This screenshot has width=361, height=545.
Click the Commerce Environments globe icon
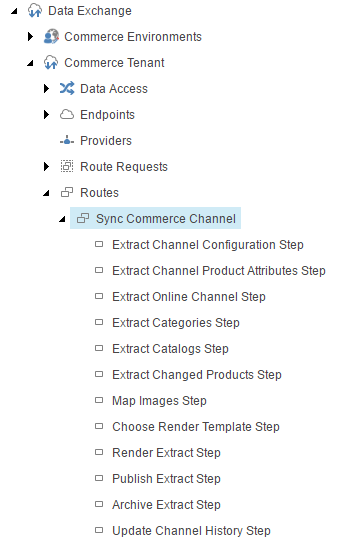point(51,36)
